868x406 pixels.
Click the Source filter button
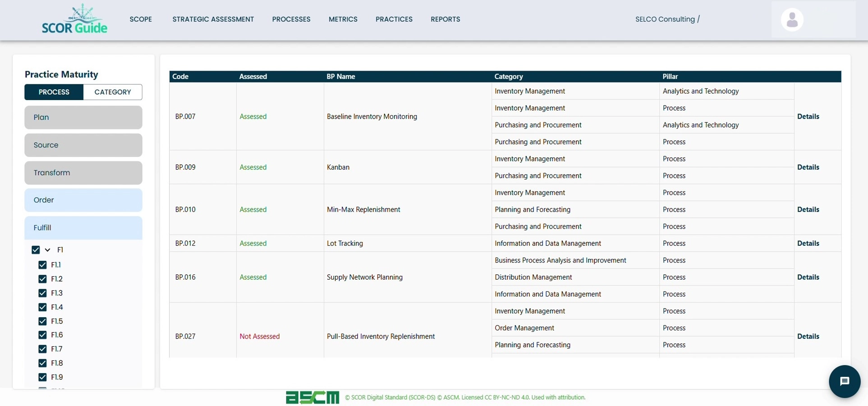click(83, 145)
